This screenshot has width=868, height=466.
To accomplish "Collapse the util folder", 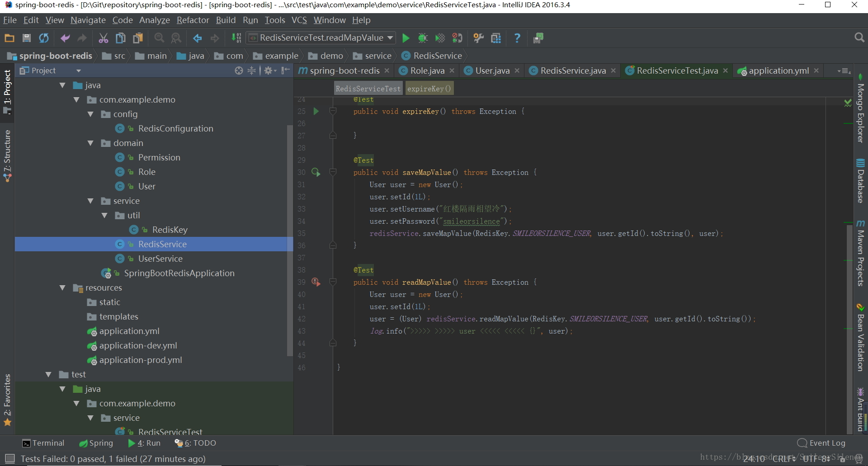I will coord(105,216).
